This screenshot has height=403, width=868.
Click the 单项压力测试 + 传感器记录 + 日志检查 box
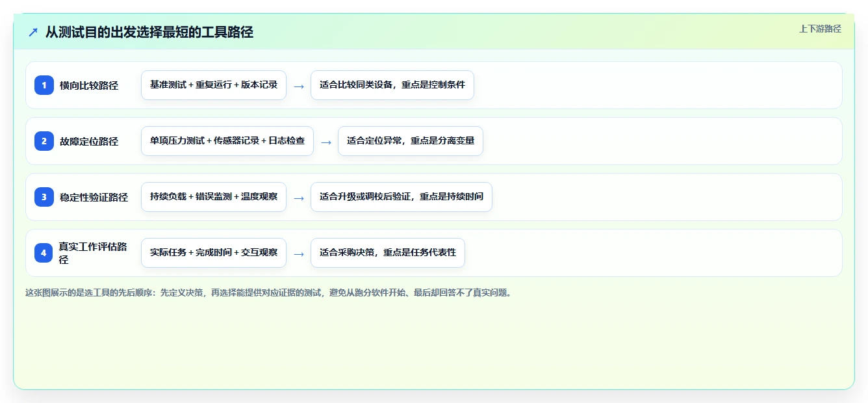click(227, 141)
